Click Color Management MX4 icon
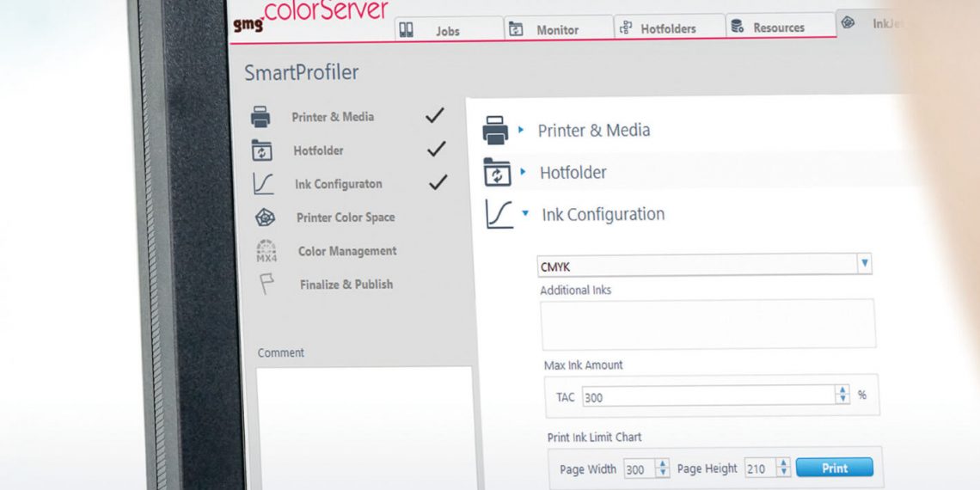This screenshot has height=490, width=980. (x=266, y=251)
